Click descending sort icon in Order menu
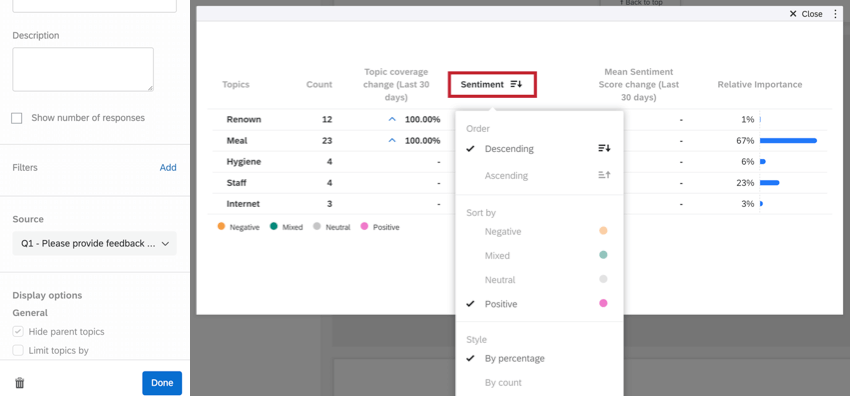 pos(604,148)
